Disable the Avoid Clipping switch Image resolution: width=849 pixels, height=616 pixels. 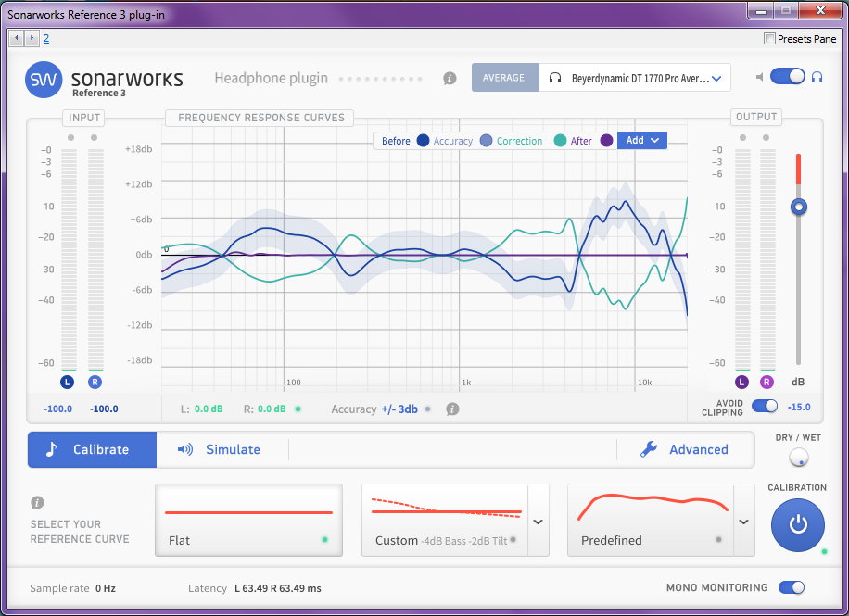765,406
